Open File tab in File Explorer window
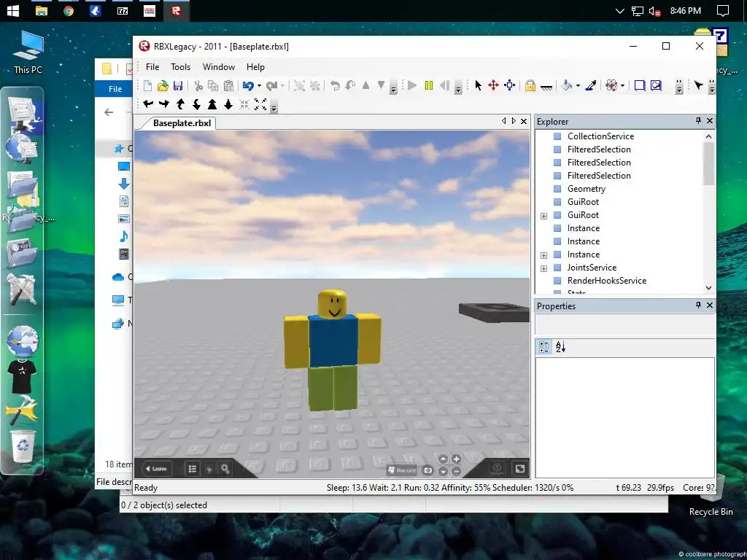747x560 pixels. [x=115, y=89]
